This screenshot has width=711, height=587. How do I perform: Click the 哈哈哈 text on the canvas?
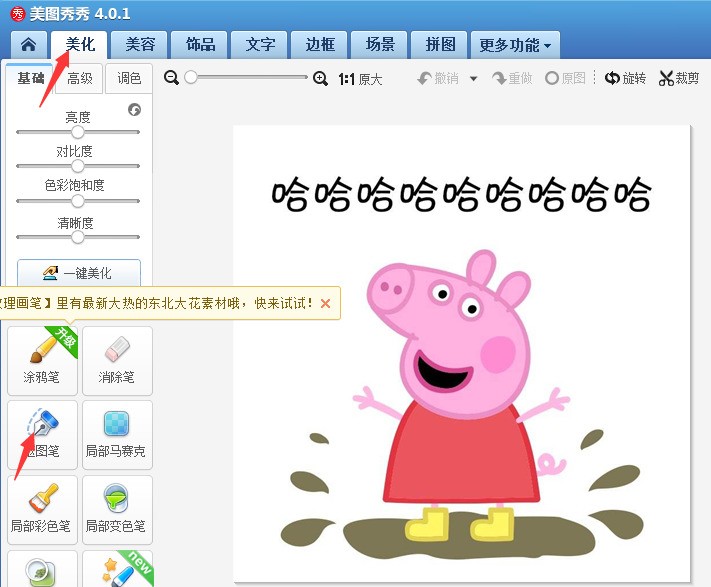(462, 194)
